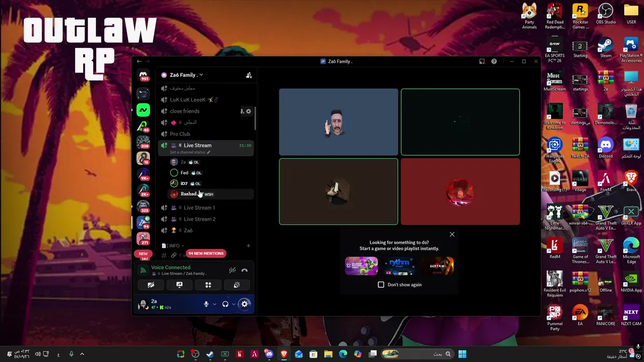Image resolution: width=644 pixels, height=362 pixels.
Task: Disconnect from the voice channel
Action: (x=245, y=270)
